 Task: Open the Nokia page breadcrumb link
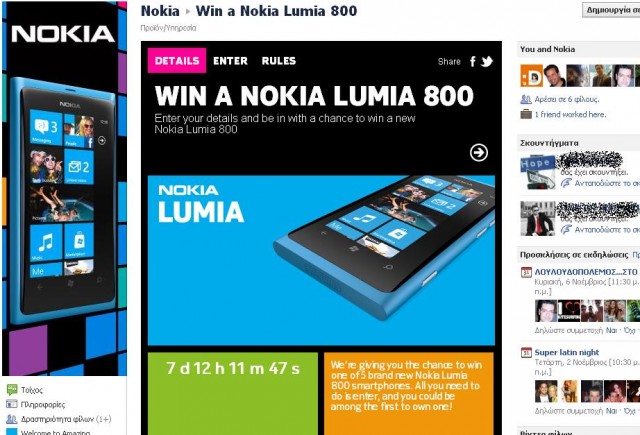coord(160,11)
